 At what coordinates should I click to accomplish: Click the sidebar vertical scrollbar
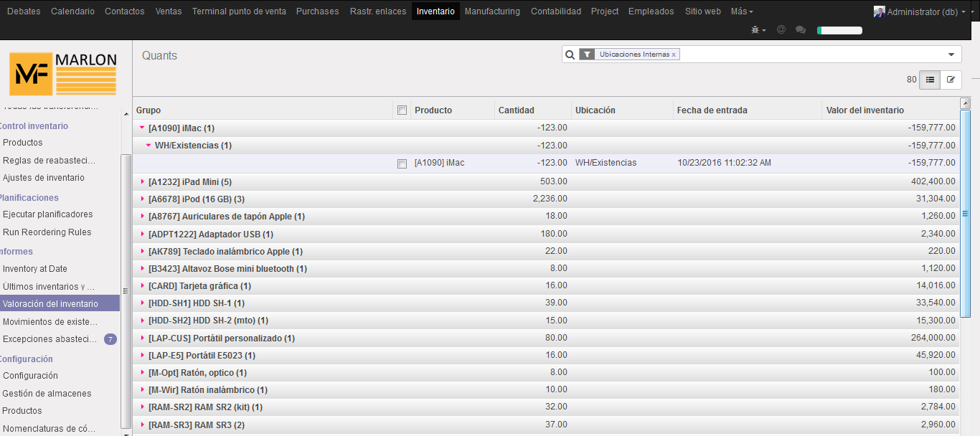pos(126,290)
